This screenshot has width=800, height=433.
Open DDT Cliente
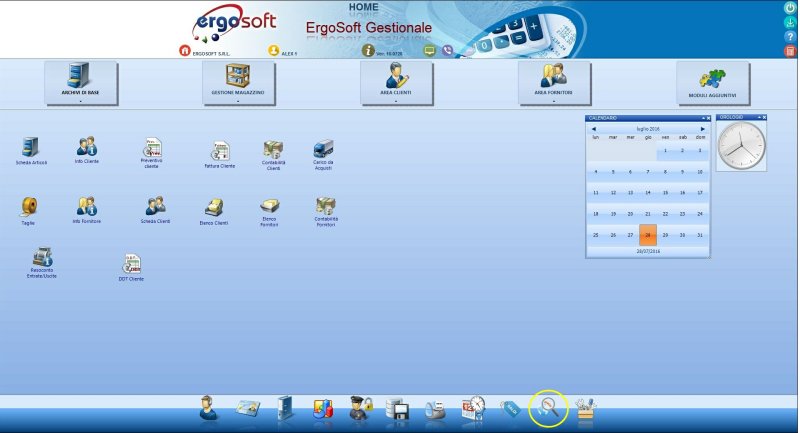pyautogui.click(x=132, y=267)
